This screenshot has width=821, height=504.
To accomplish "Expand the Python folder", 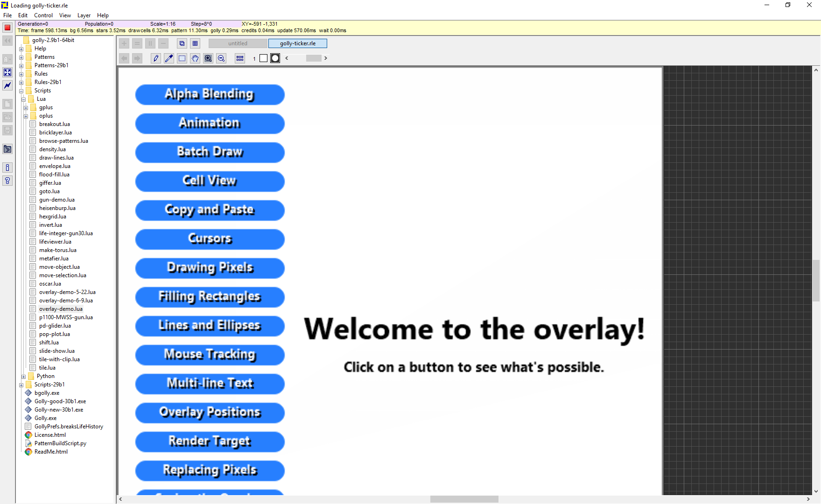I will click(x=23, y=377).
